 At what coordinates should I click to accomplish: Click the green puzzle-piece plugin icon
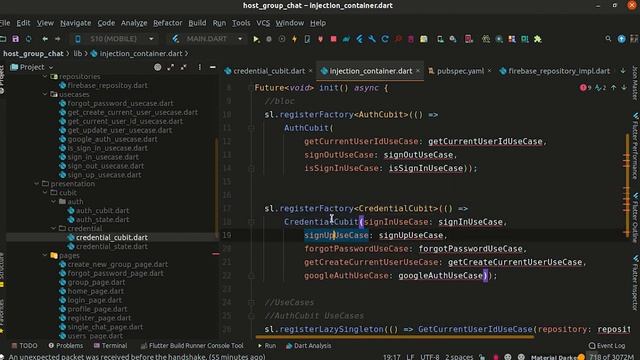(x=538, y=39)
